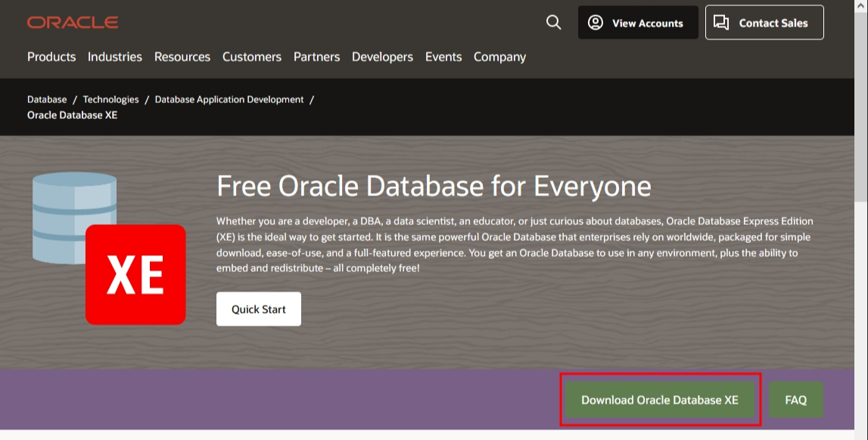Click the Oracle logo
Image resolution: width=868 pixels, height=440 pixels.
73,22
